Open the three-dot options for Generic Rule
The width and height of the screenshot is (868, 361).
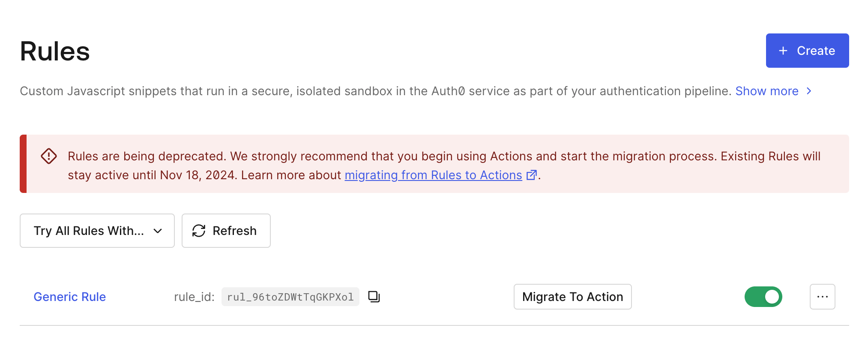pyautogui.click(x=823, y=297)
